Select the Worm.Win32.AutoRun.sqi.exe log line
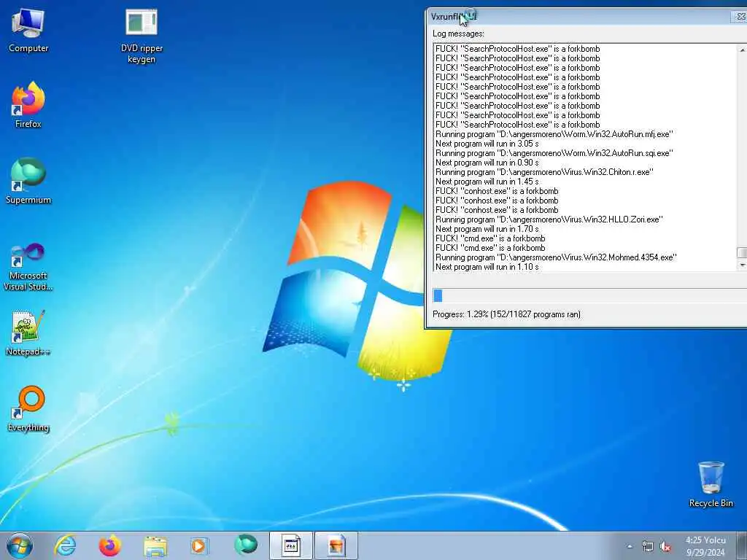 click(x=554, y=153)
